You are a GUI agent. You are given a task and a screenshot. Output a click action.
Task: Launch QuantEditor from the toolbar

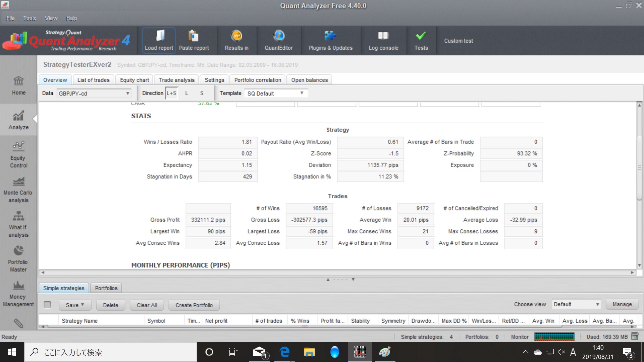[x=279, y=40]
